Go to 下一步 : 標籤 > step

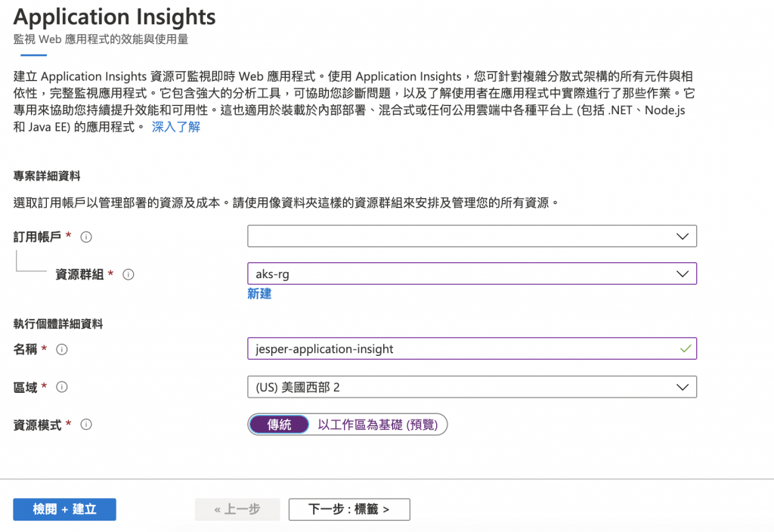tap(349, 509)
